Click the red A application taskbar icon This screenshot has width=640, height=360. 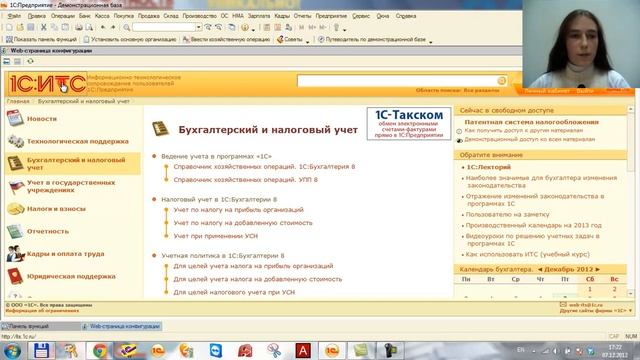(303, 351)
